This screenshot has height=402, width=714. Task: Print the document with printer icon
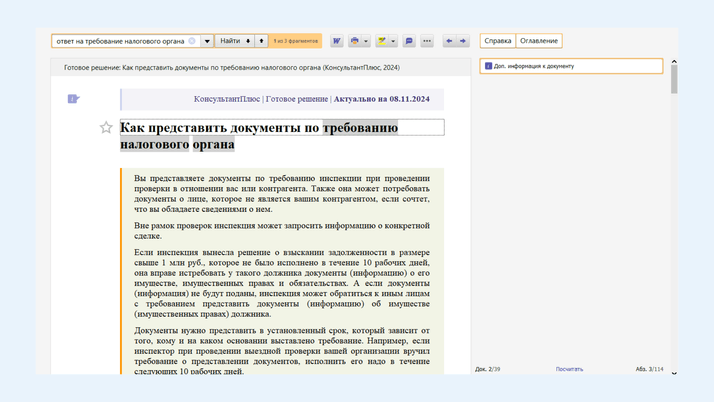pos(355,41)
